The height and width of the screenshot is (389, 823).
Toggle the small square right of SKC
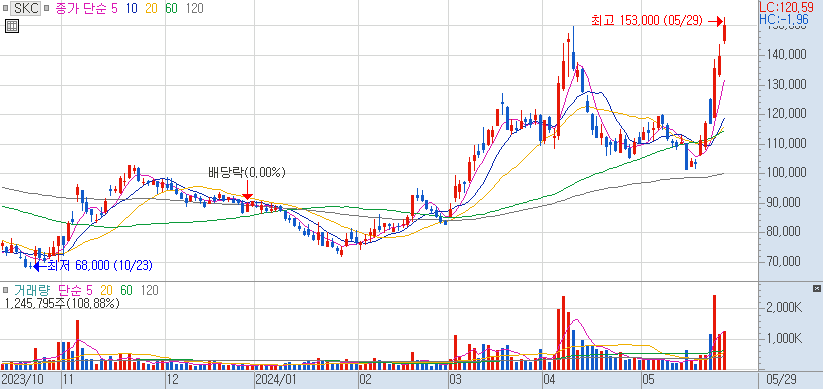[47, 8]
